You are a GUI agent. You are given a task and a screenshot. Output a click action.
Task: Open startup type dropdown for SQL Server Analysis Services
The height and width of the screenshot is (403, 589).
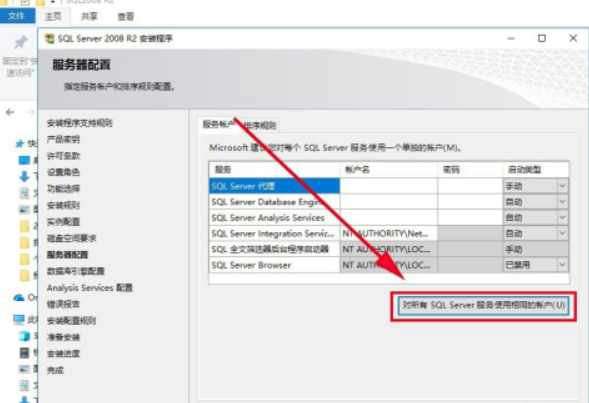(562, 217)
